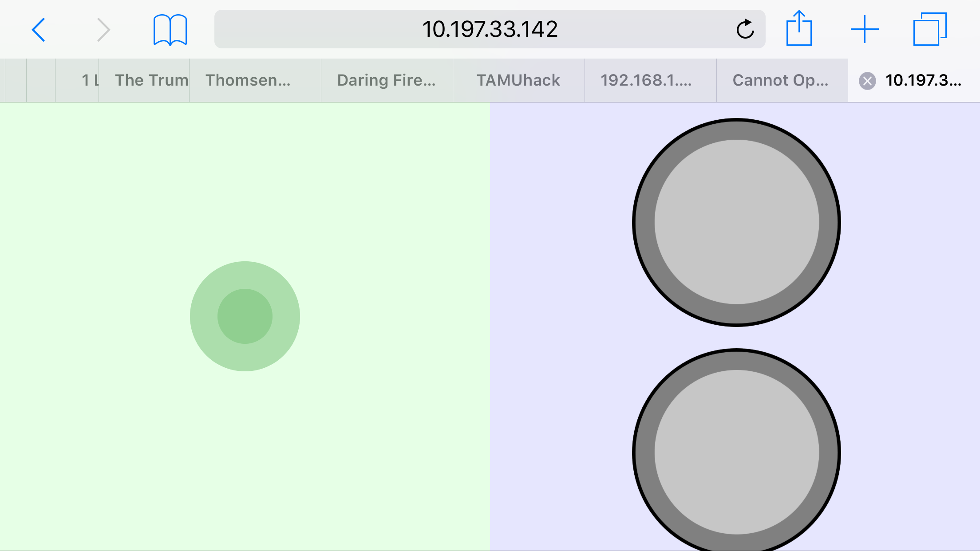980x551 pixels.
Task: Add a new tab with the plus icon
Action: click(x=864, y=29)
